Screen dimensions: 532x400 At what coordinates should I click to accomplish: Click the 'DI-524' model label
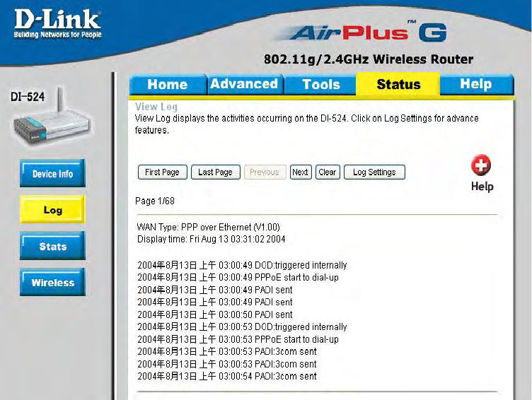click(28, 97)
